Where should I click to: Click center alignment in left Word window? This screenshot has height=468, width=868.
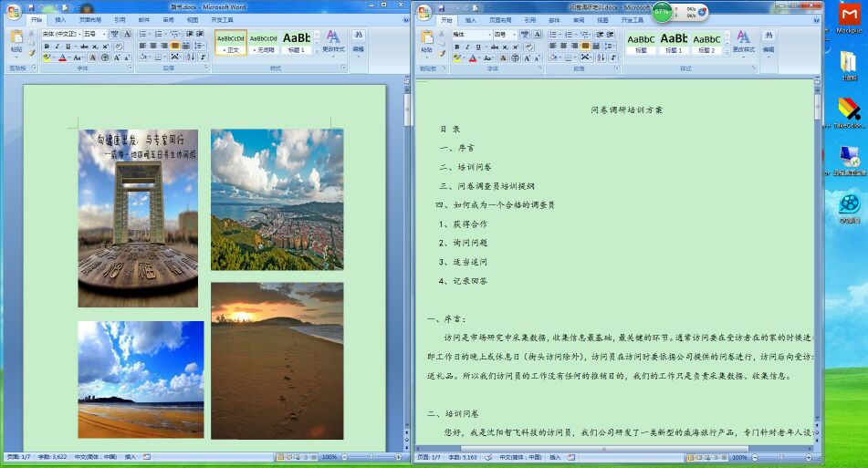154,46
